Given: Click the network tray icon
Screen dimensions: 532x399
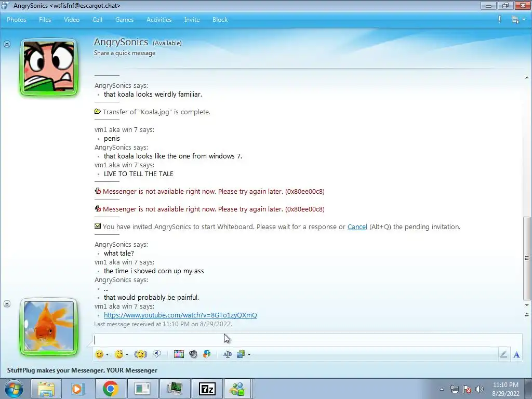Looking at the screenshot, I should (454, 389).
